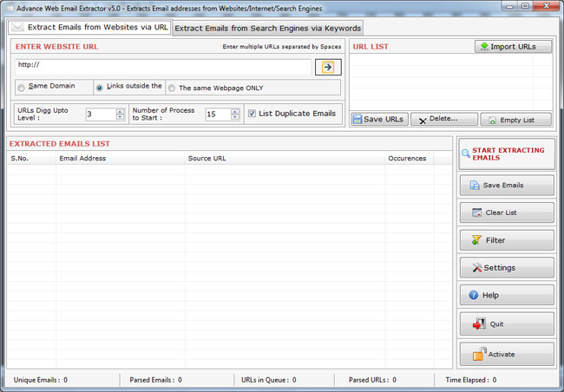Sort by Source URL column header
This screenshot has height=392, width=564.
285,158
